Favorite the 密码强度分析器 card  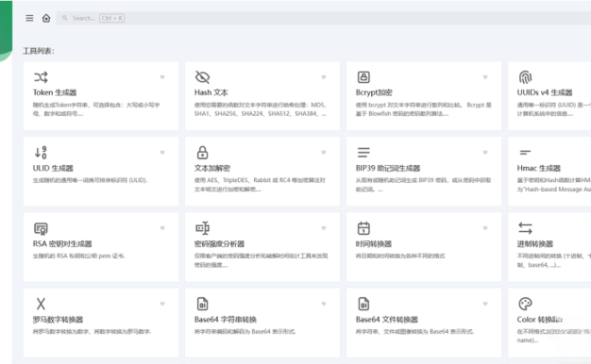tap(324, 228)
